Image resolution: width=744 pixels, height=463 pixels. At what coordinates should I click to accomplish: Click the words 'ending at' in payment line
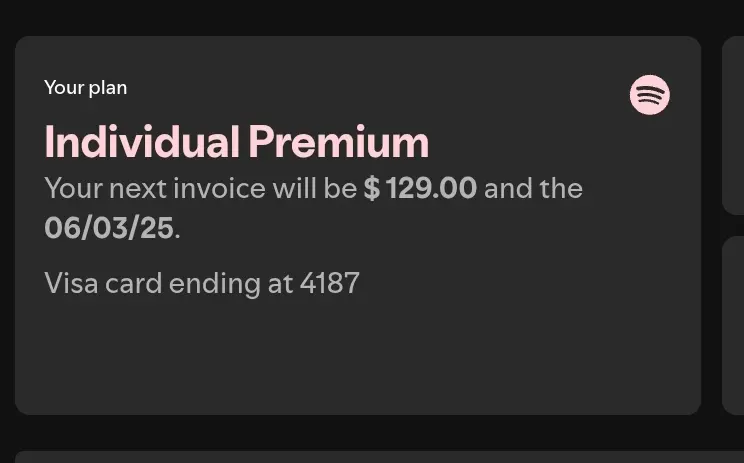(x=231, y=284)
